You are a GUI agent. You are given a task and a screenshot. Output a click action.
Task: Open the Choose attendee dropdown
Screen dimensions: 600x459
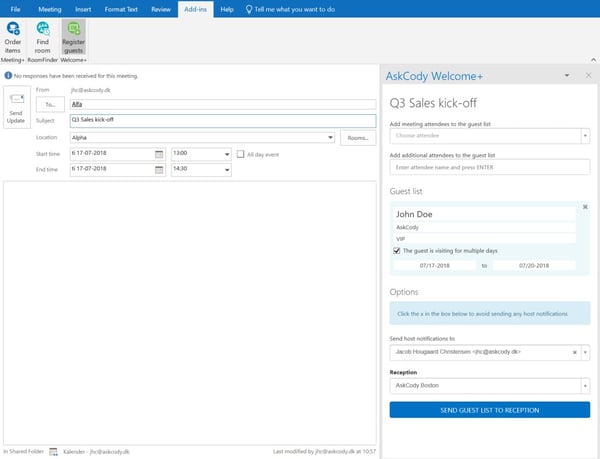(585, 136)
